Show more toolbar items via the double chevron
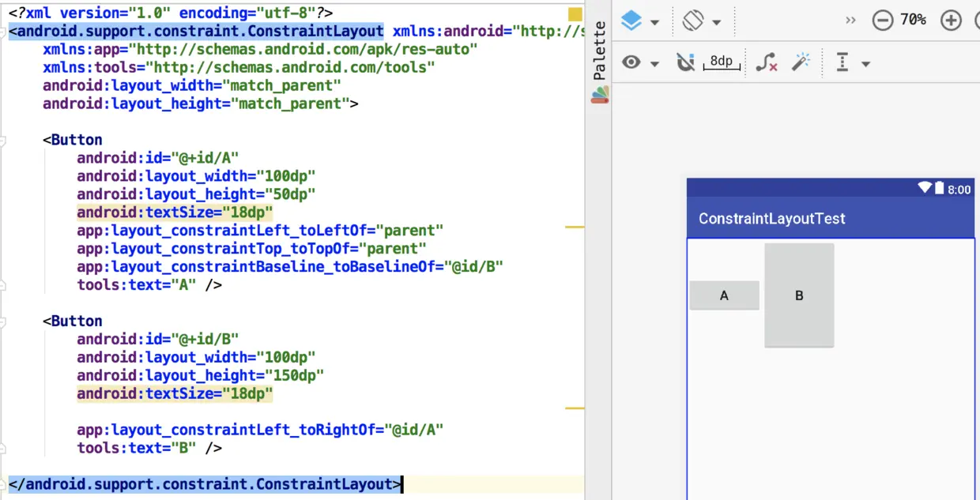 click(850, 21)
